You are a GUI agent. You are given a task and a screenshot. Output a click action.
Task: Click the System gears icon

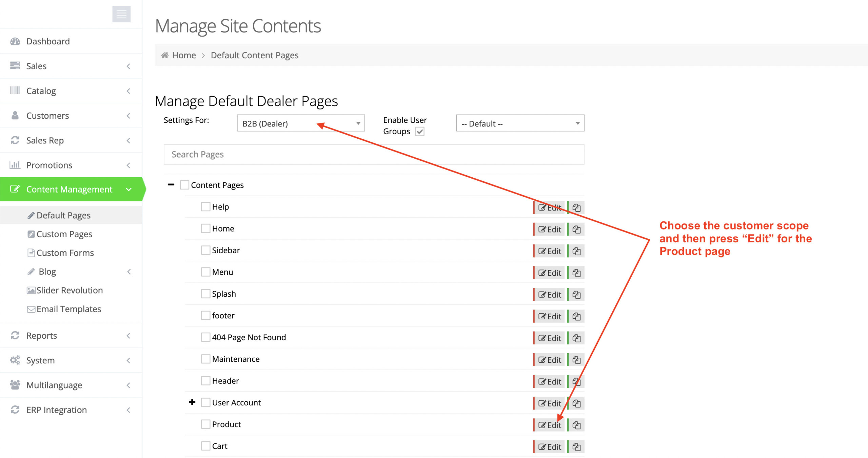[x=15, y=360]
